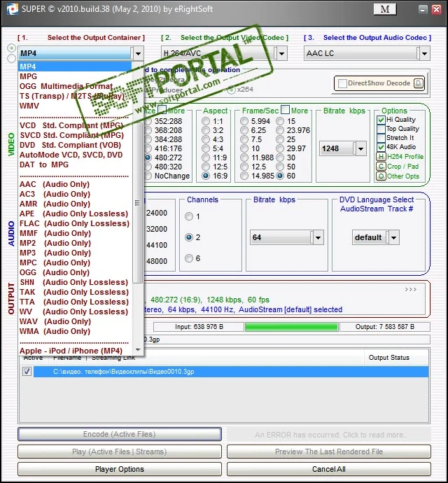Viewport: 448px width, 483px height.
Task: Click scroll-down arrow of container list
Action: 138,350
